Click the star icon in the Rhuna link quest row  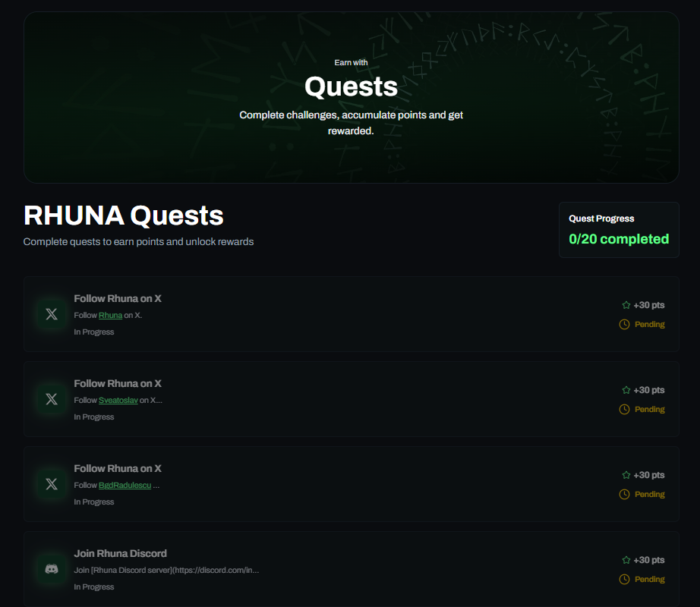[626, 305]
